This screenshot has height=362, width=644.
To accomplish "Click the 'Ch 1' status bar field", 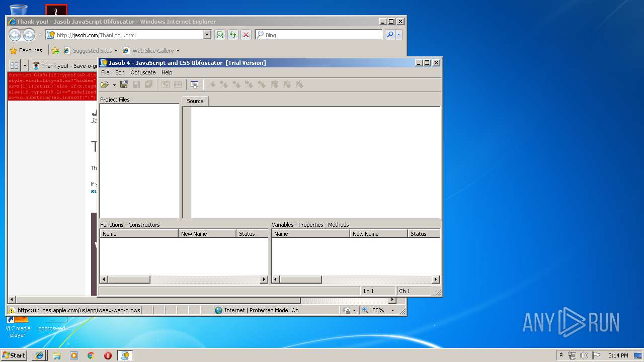I will point(414,291).
